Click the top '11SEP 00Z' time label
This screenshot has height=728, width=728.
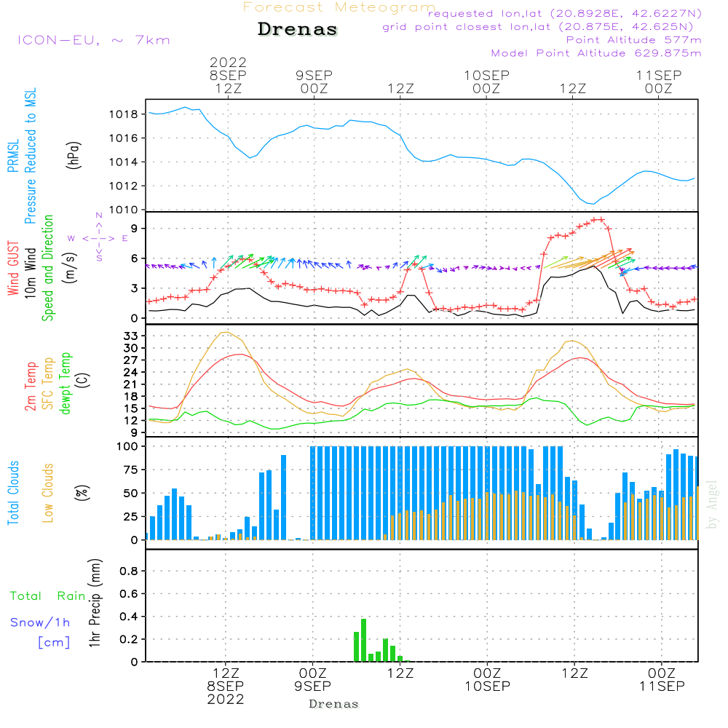659,82
